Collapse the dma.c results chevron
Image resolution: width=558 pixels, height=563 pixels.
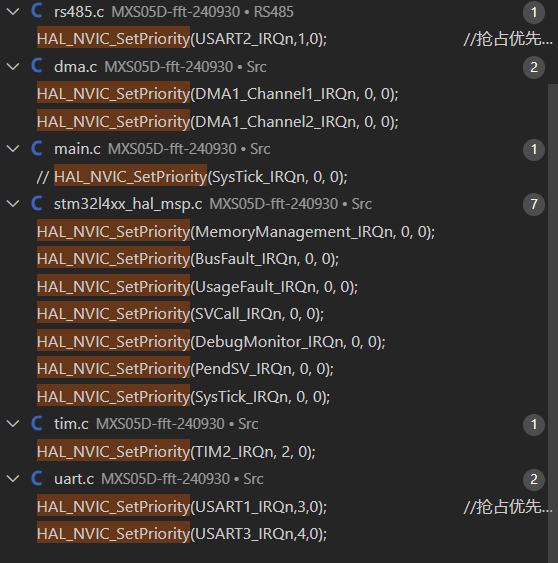13,67
